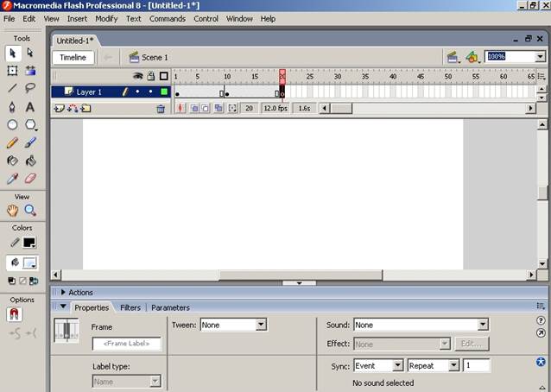This screenshot has height=392, width=551.
Task: Select the Pen tool
Action: 12,106
